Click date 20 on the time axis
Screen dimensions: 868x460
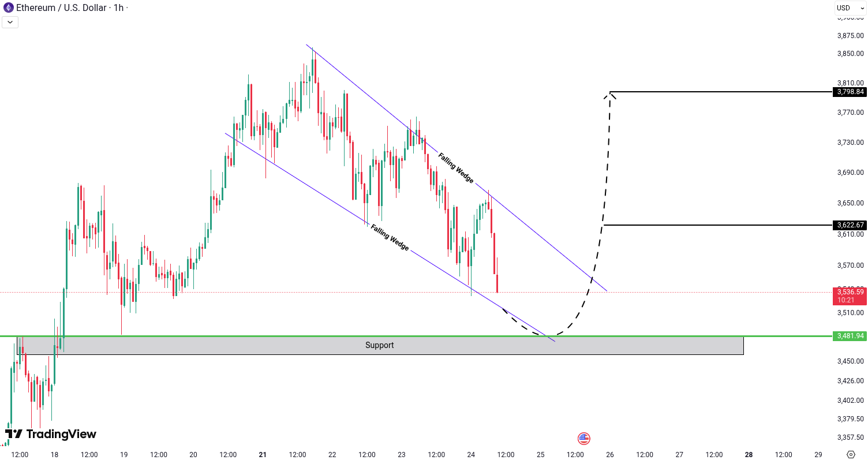(193, 455)
